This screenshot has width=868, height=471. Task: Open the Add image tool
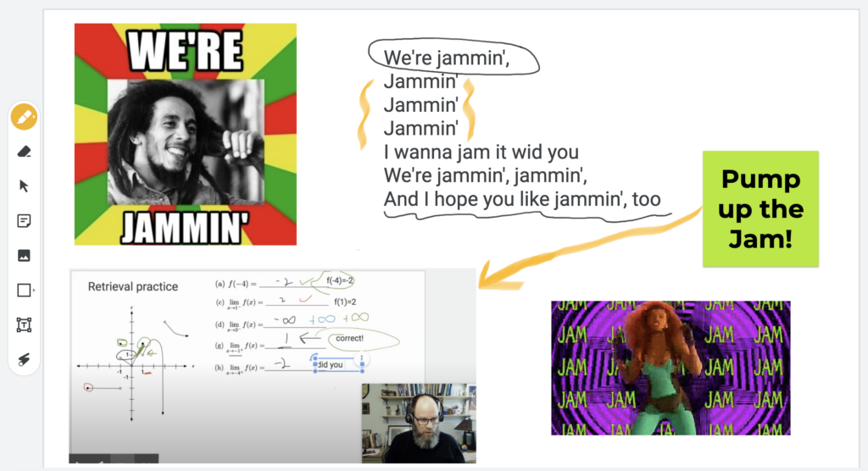tap(24, 256)
